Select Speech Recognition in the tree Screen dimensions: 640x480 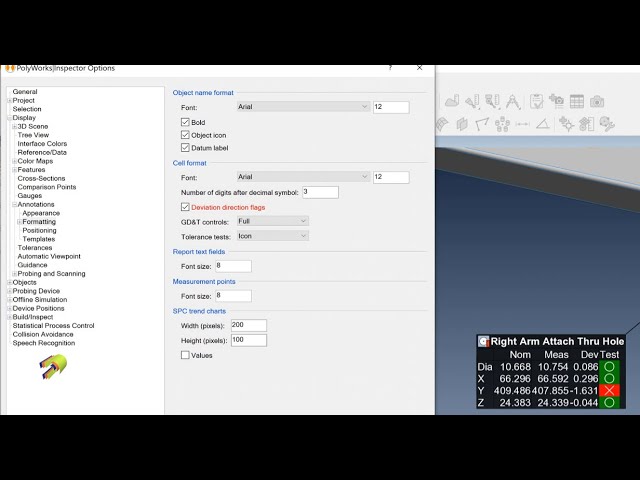pyautogui.click(x=44, y=343)
